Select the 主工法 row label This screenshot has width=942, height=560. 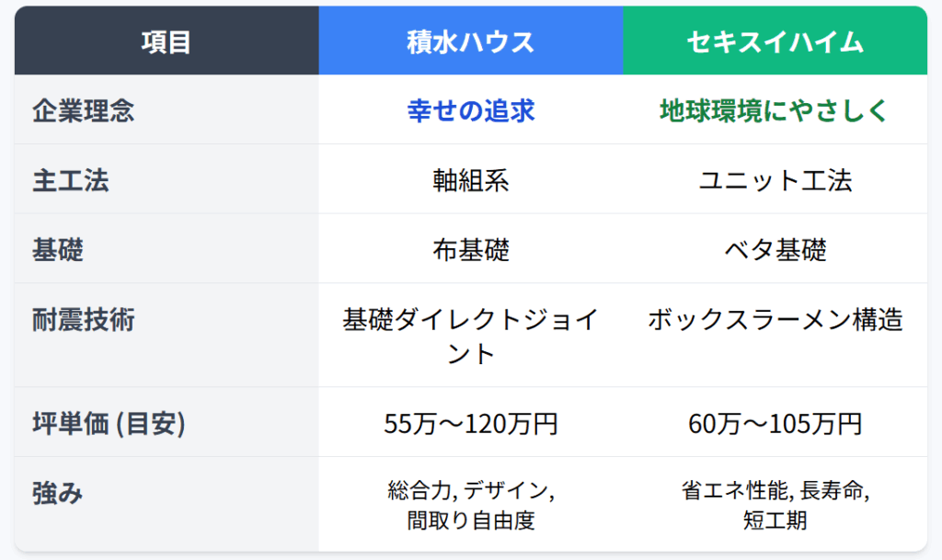tap(71, 180)
